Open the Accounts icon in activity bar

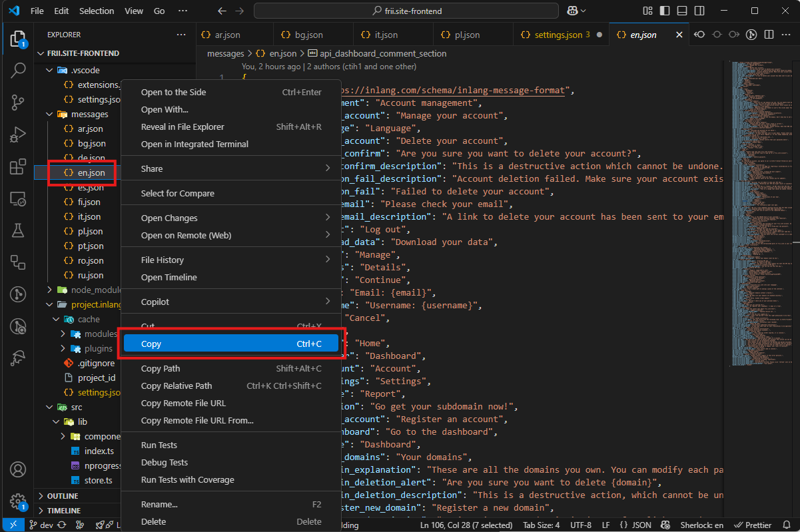click(x=18, y=470)
